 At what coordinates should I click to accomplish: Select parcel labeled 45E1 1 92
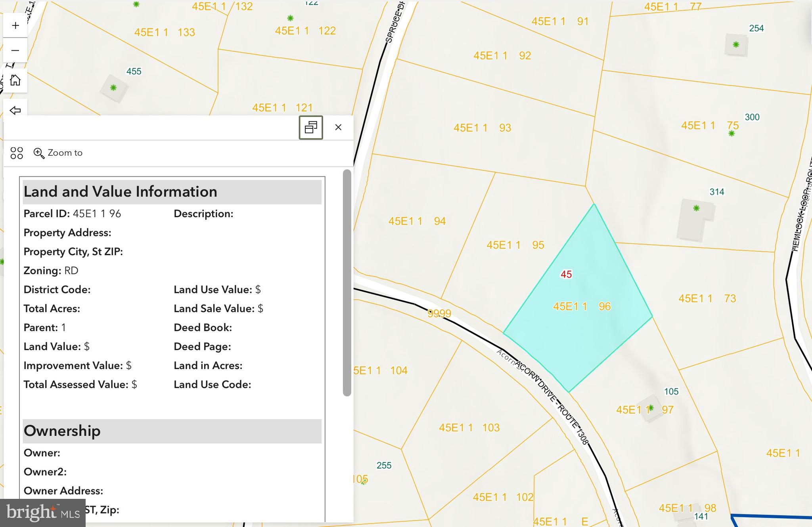[x=502, y=56]
